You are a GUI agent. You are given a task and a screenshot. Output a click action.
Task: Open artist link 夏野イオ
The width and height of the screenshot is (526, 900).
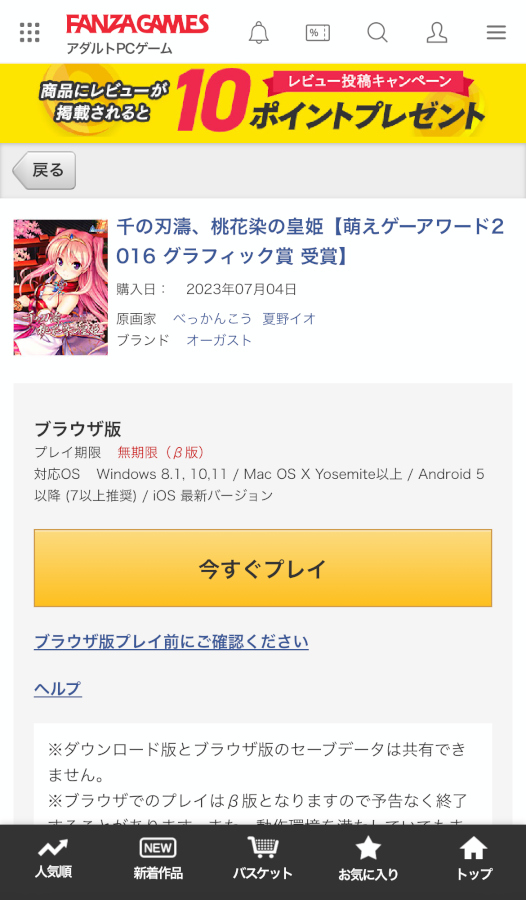(289, 319)
